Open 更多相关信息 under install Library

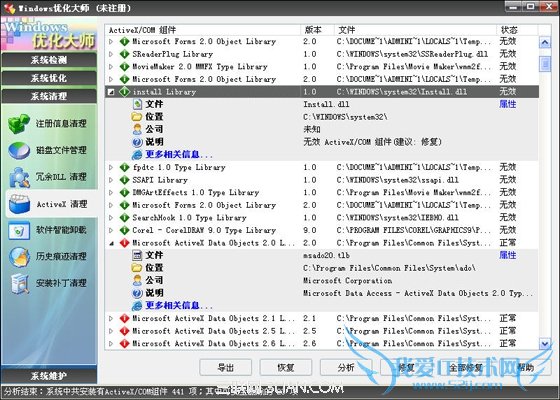179,155
